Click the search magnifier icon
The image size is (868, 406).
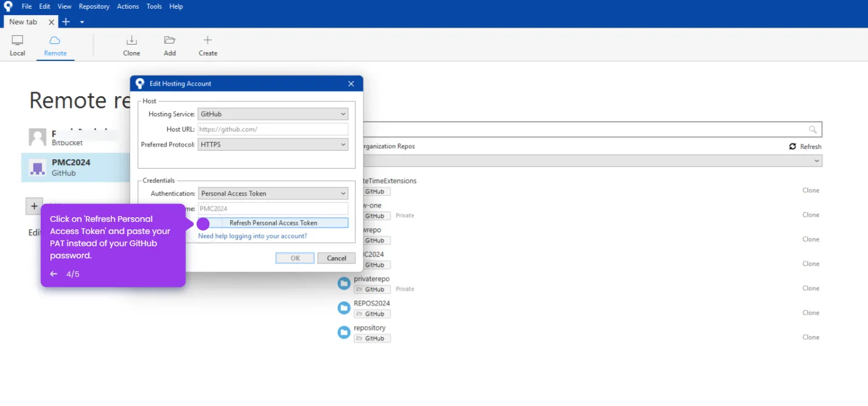click(813, 130)
